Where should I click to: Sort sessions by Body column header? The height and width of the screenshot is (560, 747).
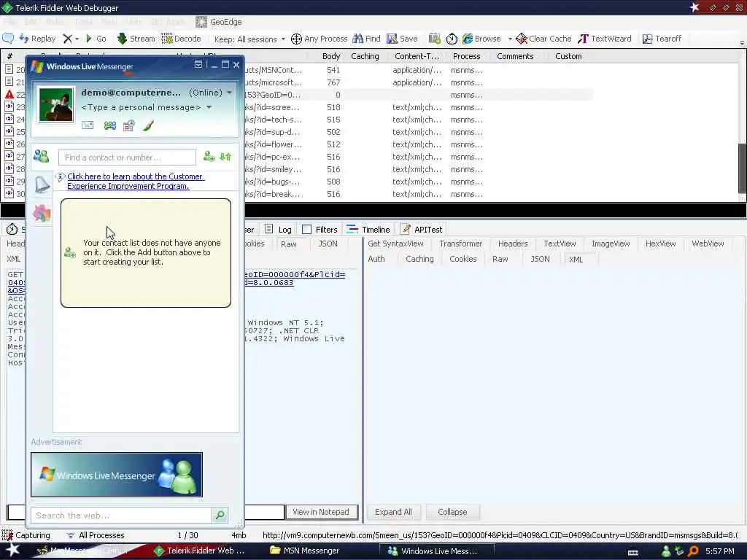(x=331, y=56)
